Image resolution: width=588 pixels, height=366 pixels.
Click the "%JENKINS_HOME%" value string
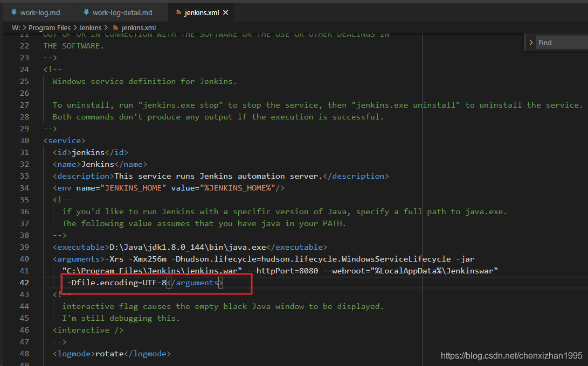click(x=237, y=188)
